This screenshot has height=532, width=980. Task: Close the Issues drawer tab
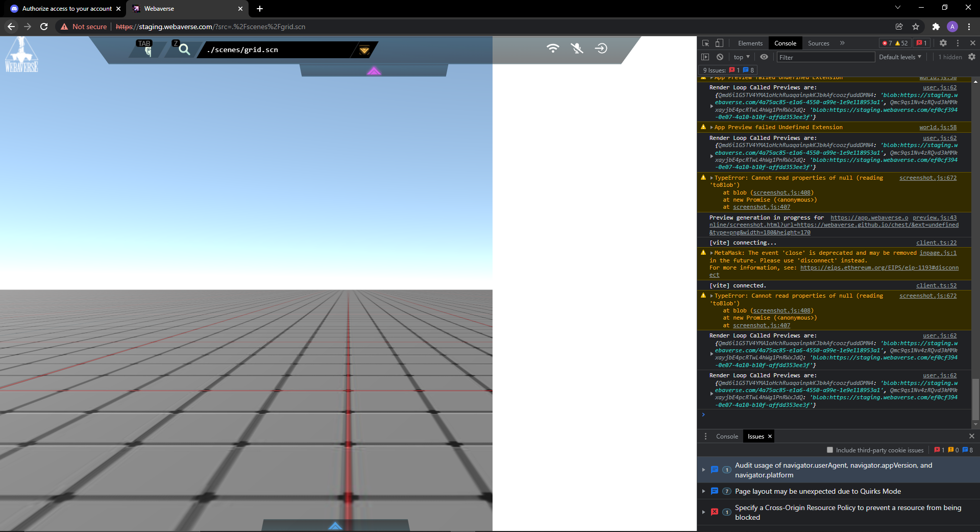[770, 437]
